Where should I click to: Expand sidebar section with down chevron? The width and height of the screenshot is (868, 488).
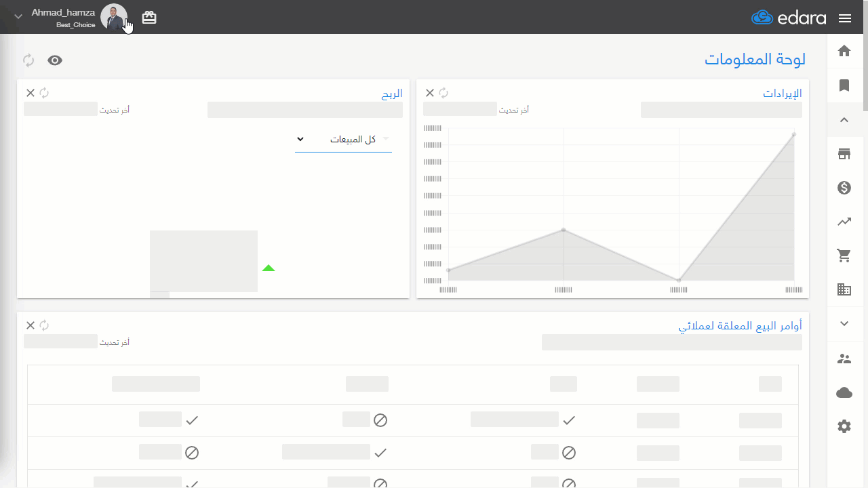844,324
